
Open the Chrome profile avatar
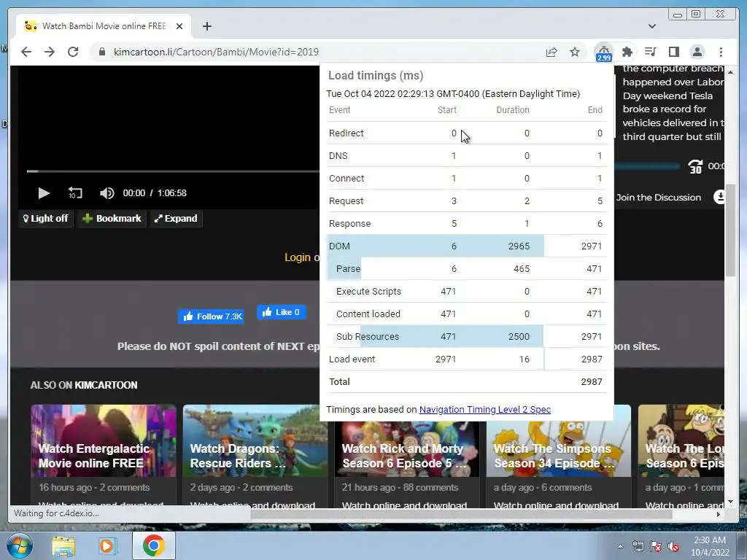coord(697,52)
